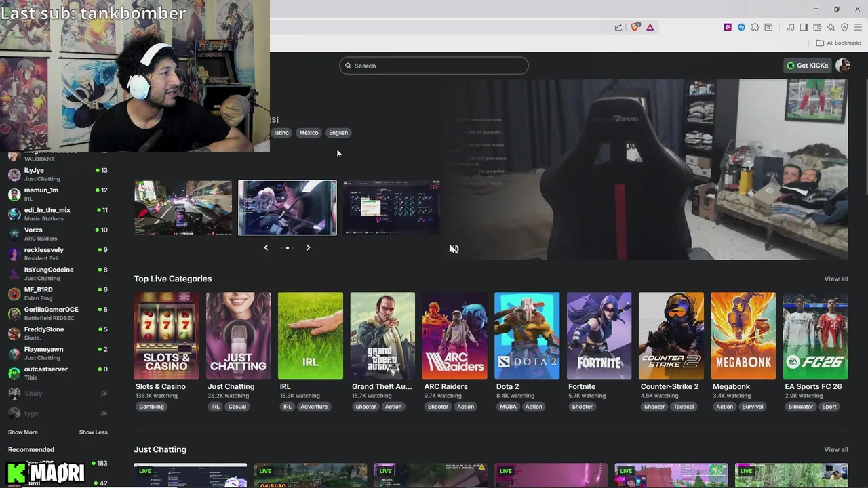The height and width of the screenshot is (488, 868).
Task: Open the Brave VPN shield icon
Action: click(x=844, y=27)
